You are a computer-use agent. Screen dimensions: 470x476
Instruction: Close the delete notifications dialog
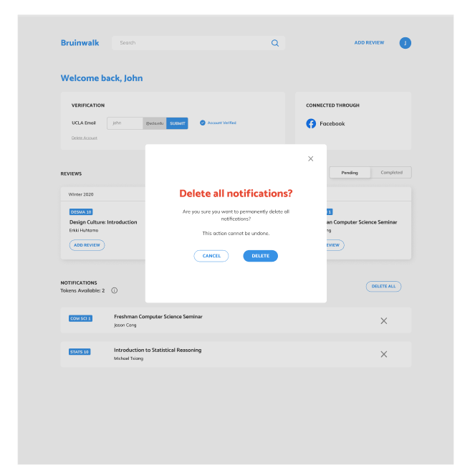[310, 158]
